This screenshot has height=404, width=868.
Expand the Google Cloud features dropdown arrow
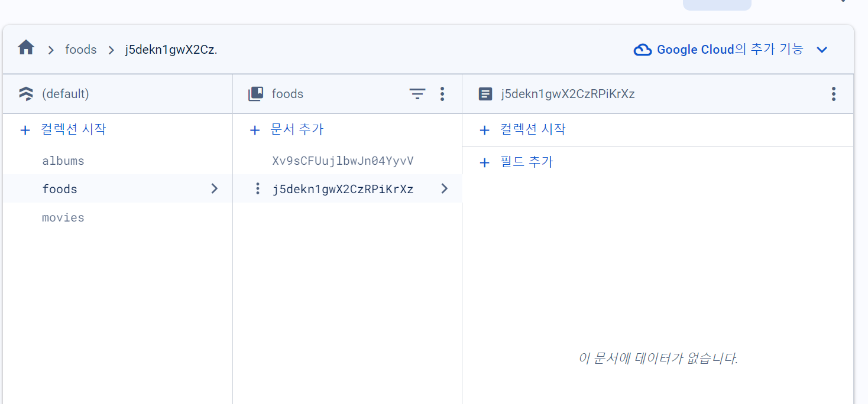(822, 50)
